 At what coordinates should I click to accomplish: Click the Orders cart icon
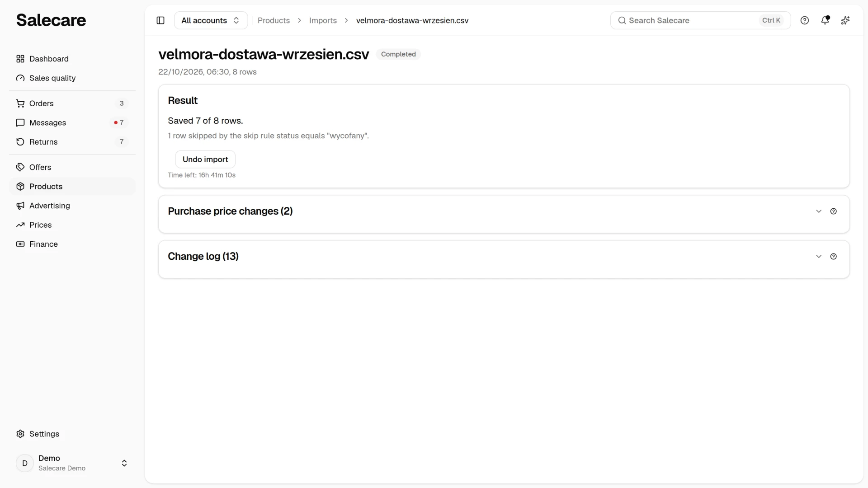coord(20,103)
